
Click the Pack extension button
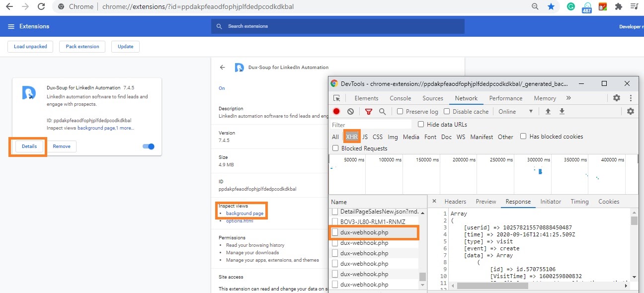coord(82,47)
